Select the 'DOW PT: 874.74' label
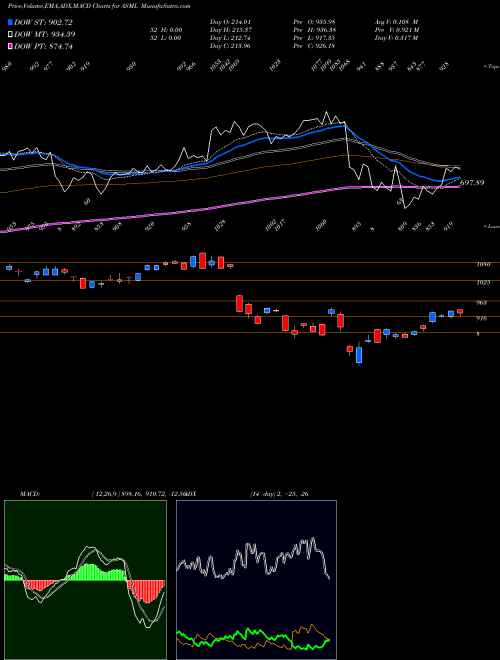500x660 pixels. (x=44, y=47)
